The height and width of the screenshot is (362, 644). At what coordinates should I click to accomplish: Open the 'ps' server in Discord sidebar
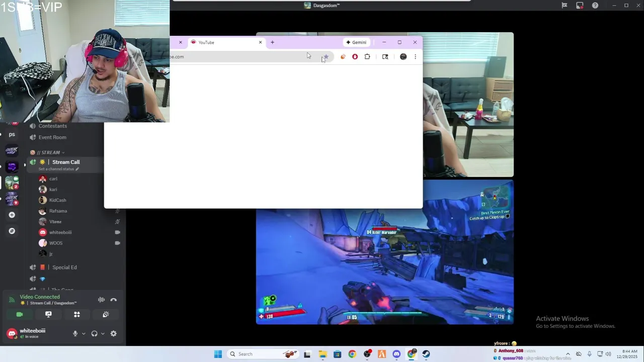[x=12, y=135]
